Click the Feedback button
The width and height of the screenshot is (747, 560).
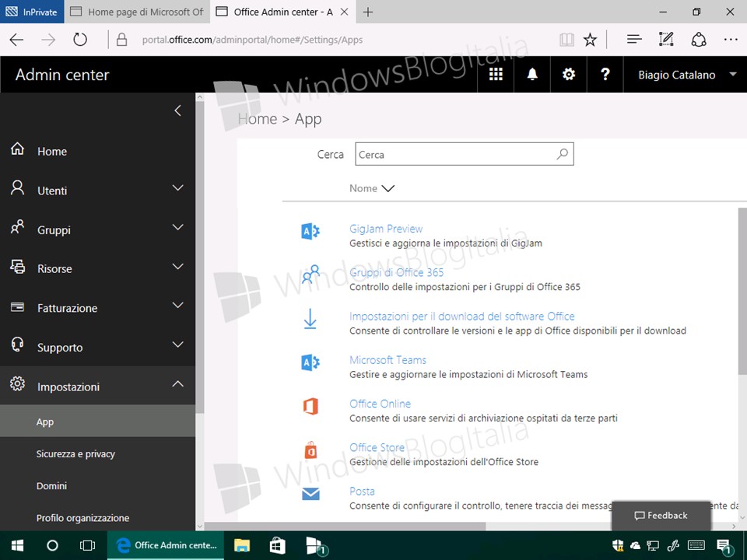[x=661, y=515]
